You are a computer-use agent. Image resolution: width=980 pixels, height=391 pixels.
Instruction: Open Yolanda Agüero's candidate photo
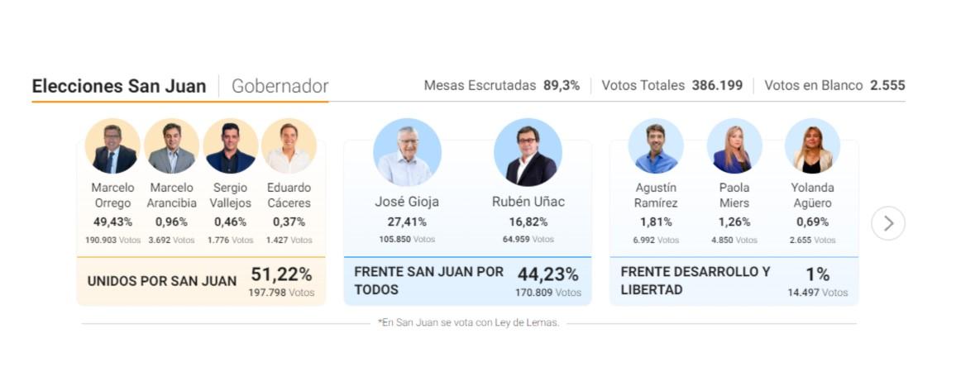[x=812, y=146]
